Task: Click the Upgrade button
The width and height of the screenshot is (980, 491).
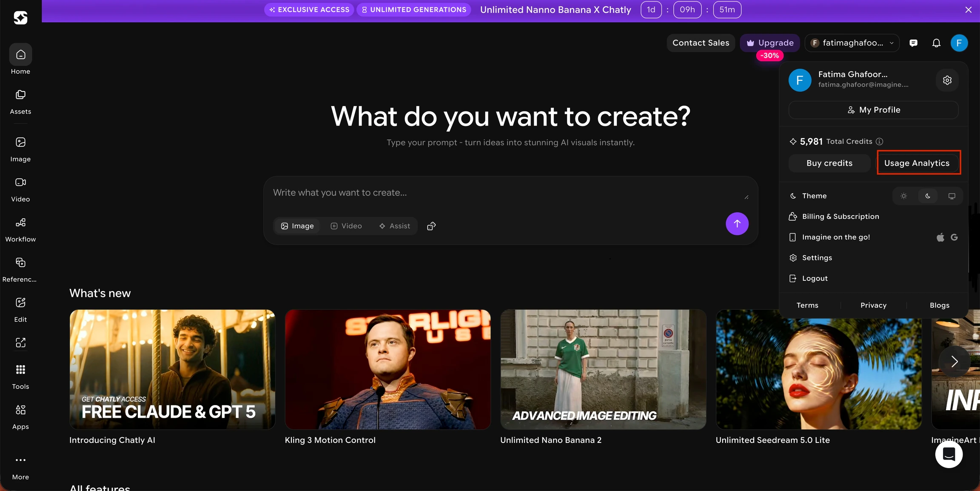Action: [x=770, y=43]
